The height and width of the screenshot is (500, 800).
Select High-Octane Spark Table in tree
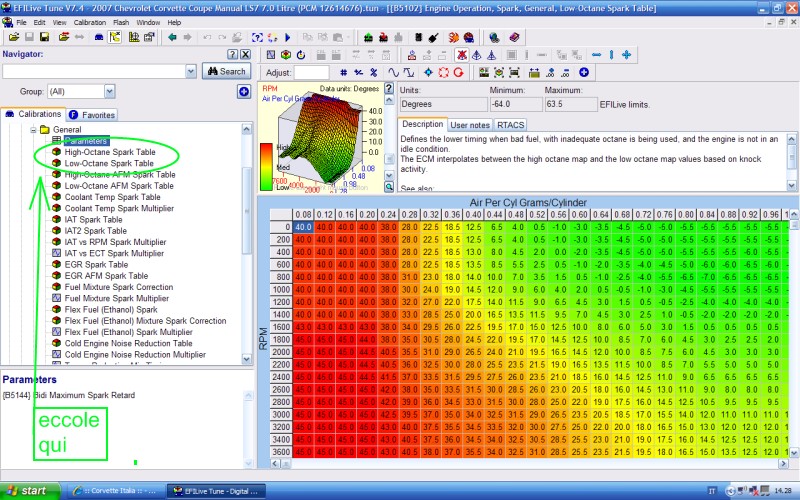110,152
